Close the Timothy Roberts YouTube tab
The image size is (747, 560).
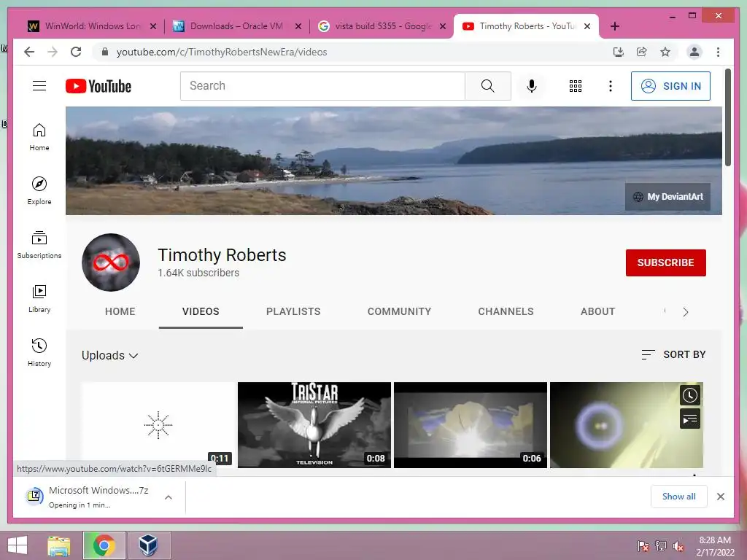click(x=587, y=26)
